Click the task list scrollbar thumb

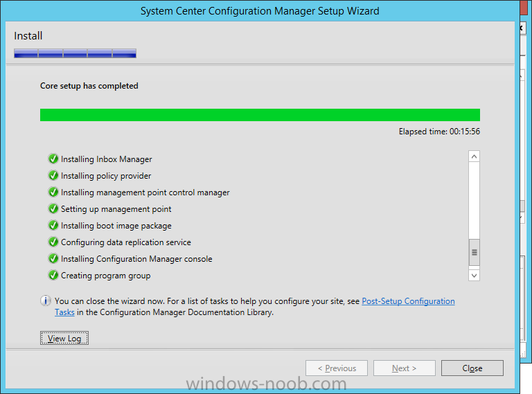(x=474, y=252)
